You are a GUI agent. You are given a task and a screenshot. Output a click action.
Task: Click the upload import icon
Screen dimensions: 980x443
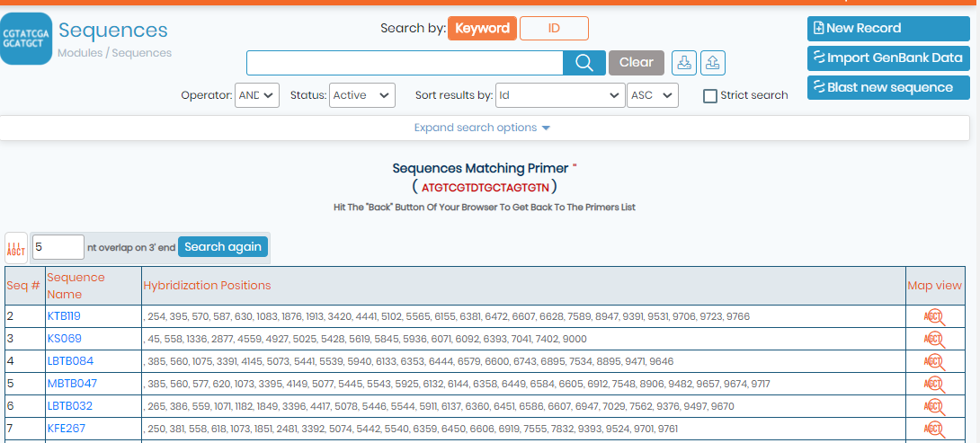click(x=712, y=63)
